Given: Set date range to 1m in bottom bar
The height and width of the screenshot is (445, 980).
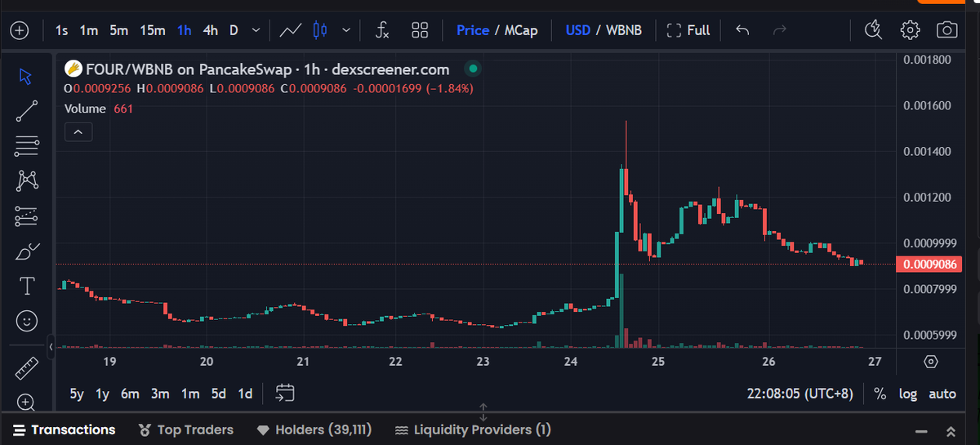Looking at the screenshot, I should coord(190,394).
